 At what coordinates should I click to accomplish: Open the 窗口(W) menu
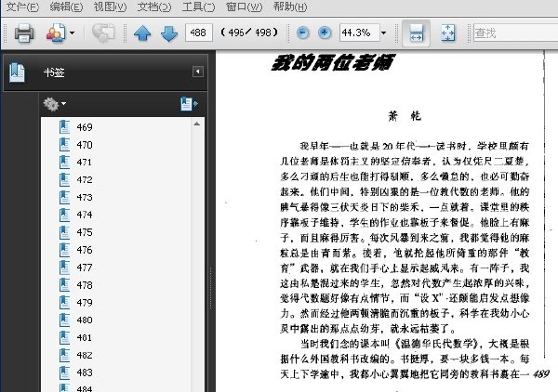(244, 7)
